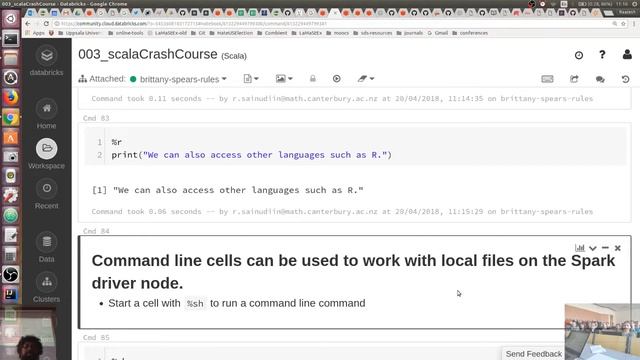This screenshot has width=640, height=360.
Task: Expand the Cmd 84 cell options chevron
Action: point(593,248)
